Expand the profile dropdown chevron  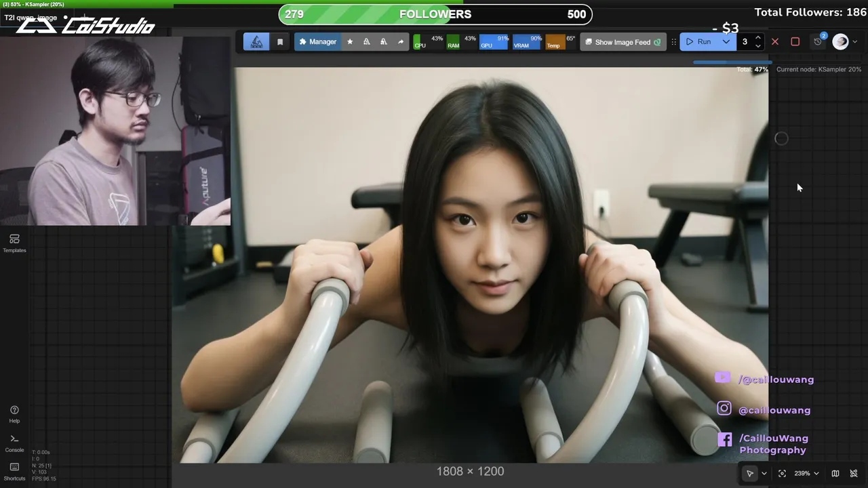pos(855,42)
